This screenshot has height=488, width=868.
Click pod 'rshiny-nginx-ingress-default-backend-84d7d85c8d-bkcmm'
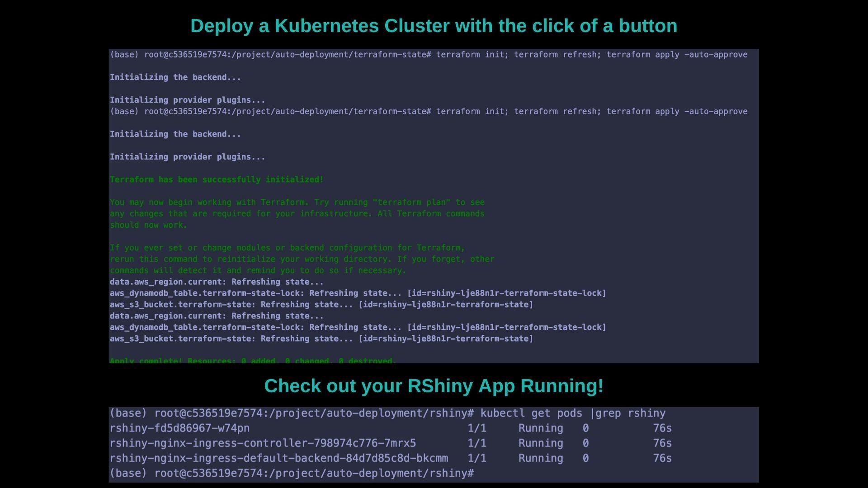pyautogui.click(x=279, y=458)
